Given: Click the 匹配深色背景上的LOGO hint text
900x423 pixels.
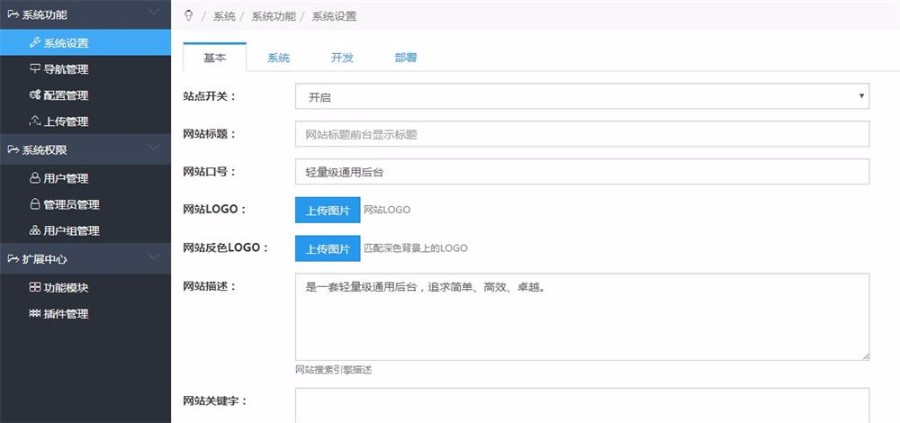Looking at the screenshot, I should [x=416, y=249].
